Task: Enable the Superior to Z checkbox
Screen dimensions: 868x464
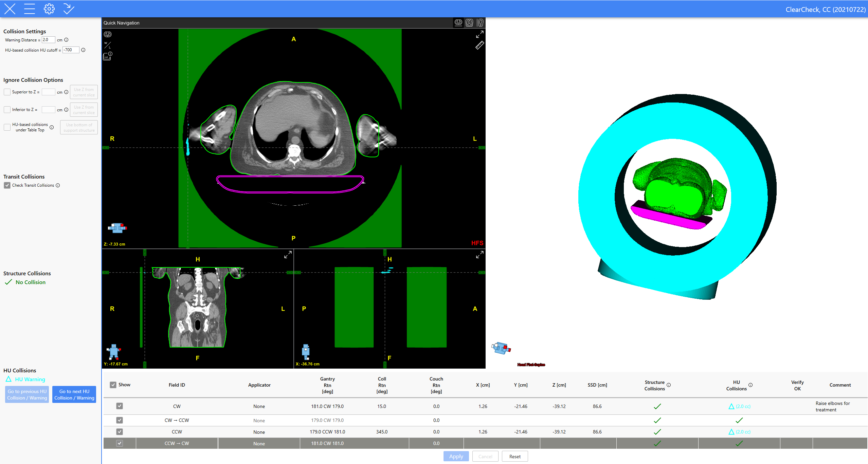Action: tap(7, 92)
